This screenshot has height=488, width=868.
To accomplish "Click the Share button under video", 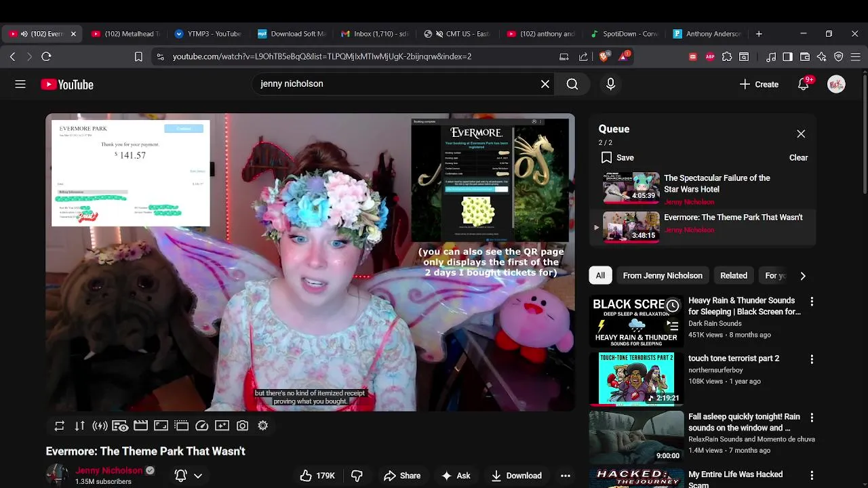I will (x=402, y=476).
